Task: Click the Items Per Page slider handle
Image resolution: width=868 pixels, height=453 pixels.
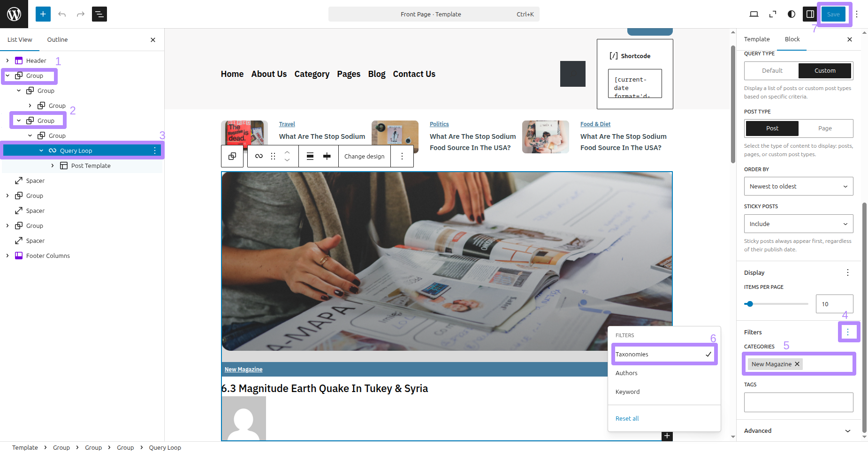Action: 750,304
